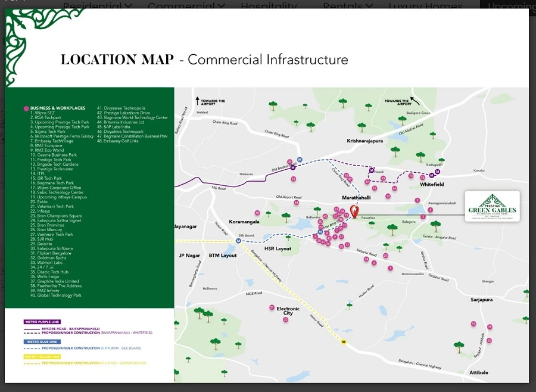Click the pink Business & Workplaces bullet

point(26,108)
